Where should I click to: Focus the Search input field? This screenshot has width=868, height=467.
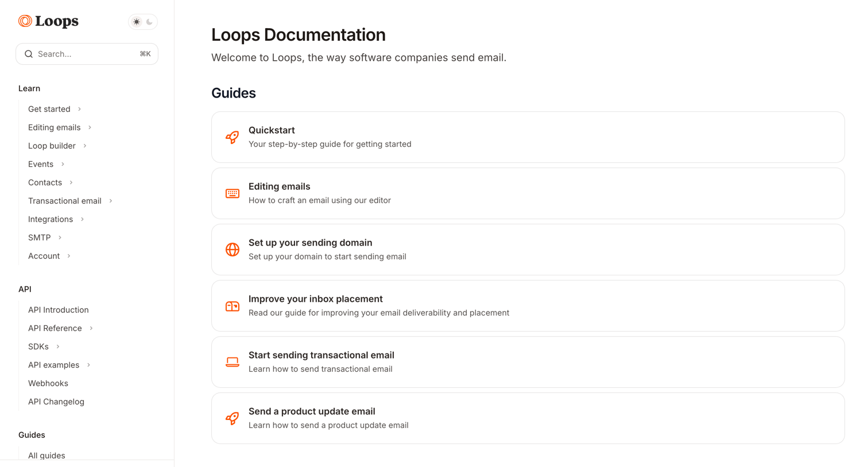coord(87,54)
